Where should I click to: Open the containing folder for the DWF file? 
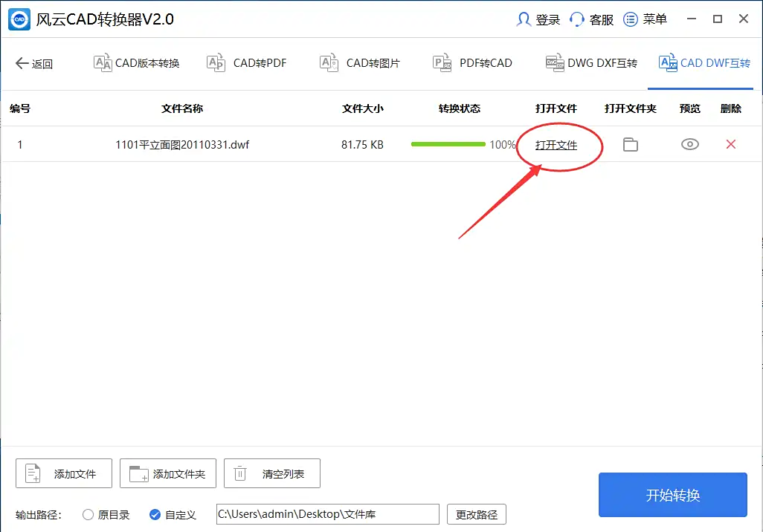(630, 144)
